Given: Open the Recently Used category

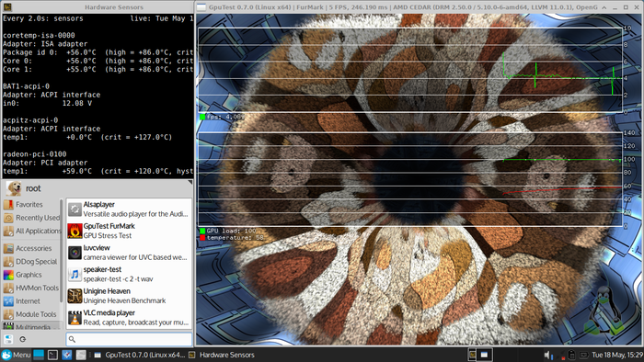Looking at the screenshot, I should coord(31,218).
